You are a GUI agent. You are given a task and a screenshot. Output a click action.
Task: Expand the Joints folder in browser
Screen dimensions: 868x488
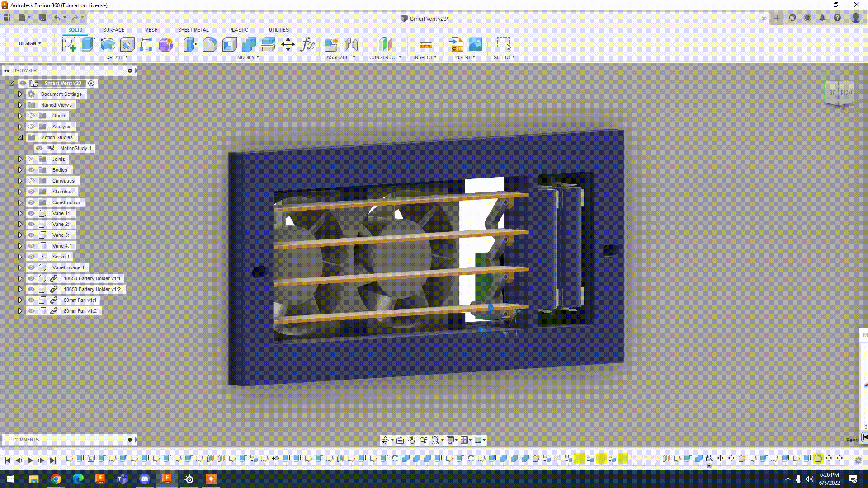coord(20,159)
